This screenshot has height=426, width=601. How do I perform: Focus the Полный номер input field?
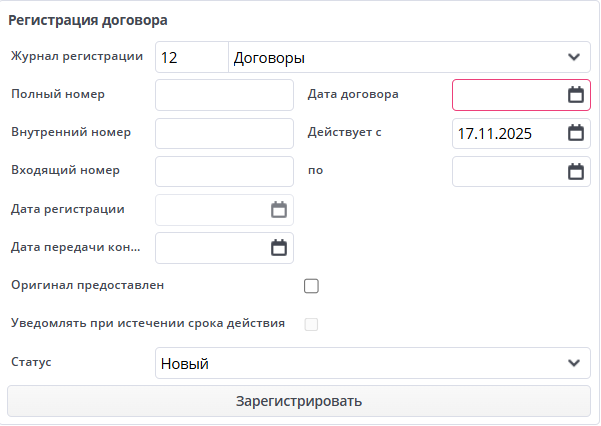click(x=225, y=95)
